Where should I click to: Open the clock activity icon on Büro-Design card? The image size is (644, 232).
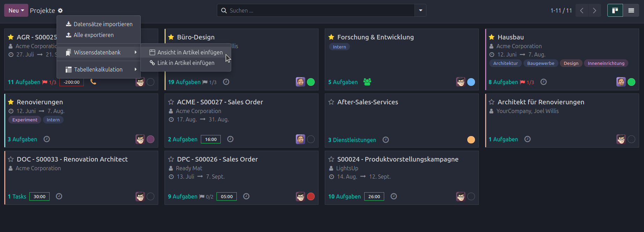coord(226,82)
